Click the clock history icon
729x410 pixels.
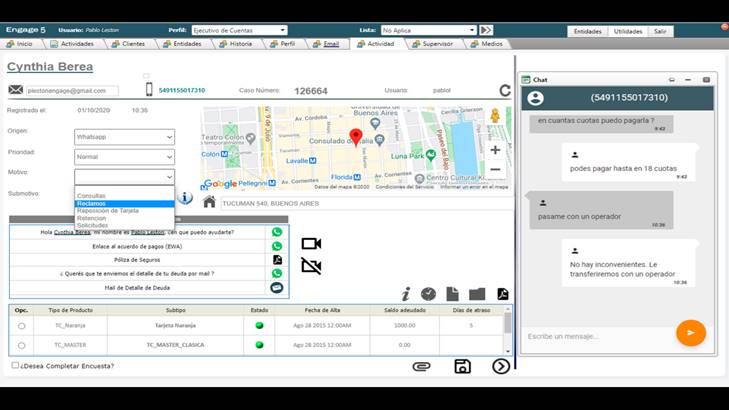pos(428,294)
